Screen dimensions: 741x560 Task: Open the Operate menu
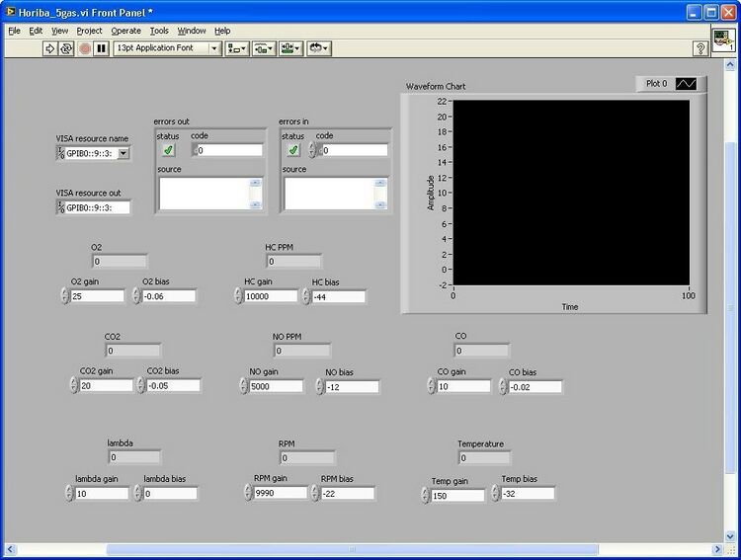125,31
